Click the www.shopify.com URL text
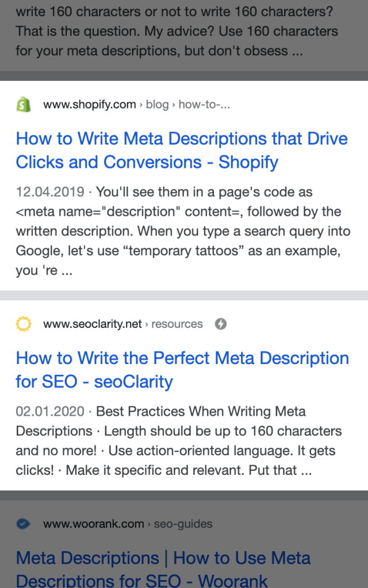Image resolution: width=368 pixels, height=588 pixels. [x=89, y=105]
